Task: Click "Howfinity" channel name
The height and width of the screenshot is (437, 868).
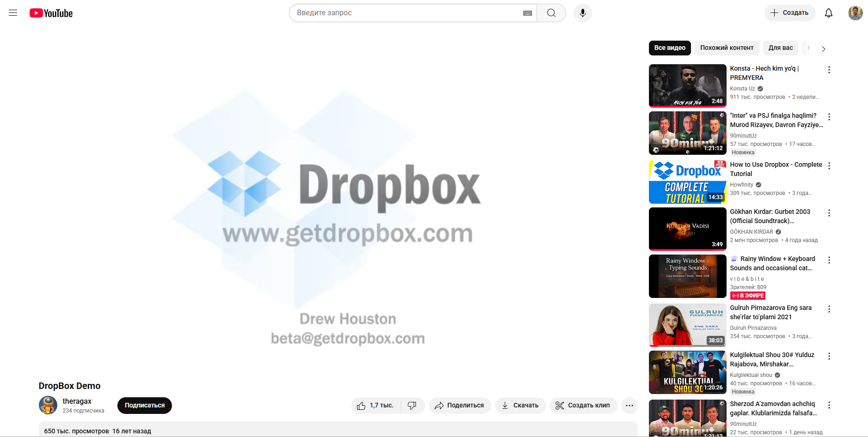Action: point(741,185)
